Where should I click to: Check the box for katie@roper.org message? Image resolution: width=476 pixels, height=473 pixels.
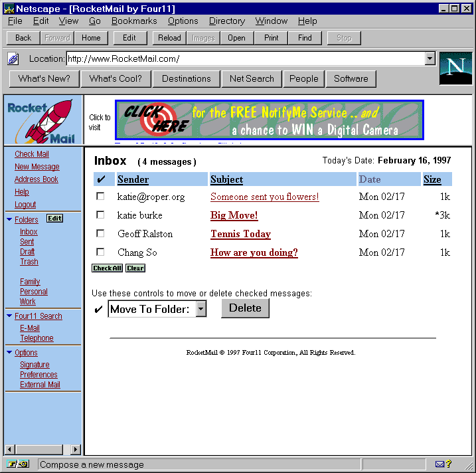point(100,196)
